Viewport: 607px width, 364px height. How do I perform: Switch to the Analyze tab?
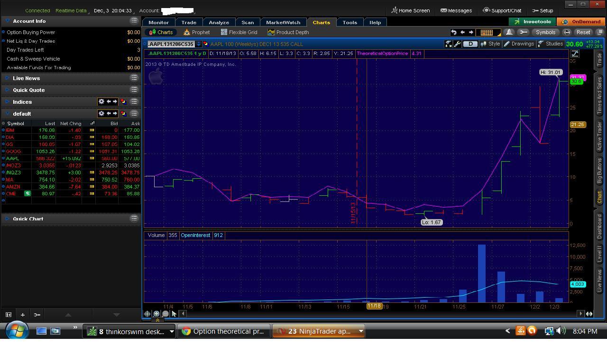coord(219,22)
